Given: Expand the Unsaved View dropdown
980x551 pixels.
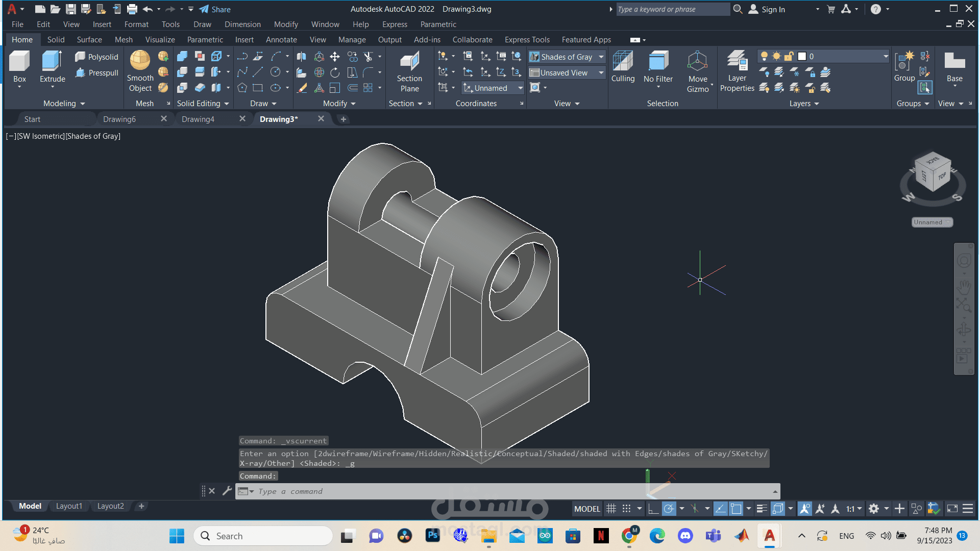Looking at the screenshot, I should pos(601,73).
